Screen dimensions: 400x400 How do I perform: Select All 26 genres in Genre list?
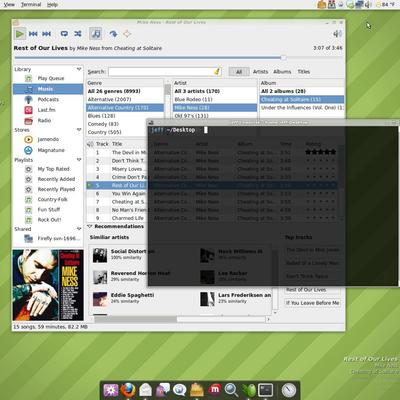[125, 91]
